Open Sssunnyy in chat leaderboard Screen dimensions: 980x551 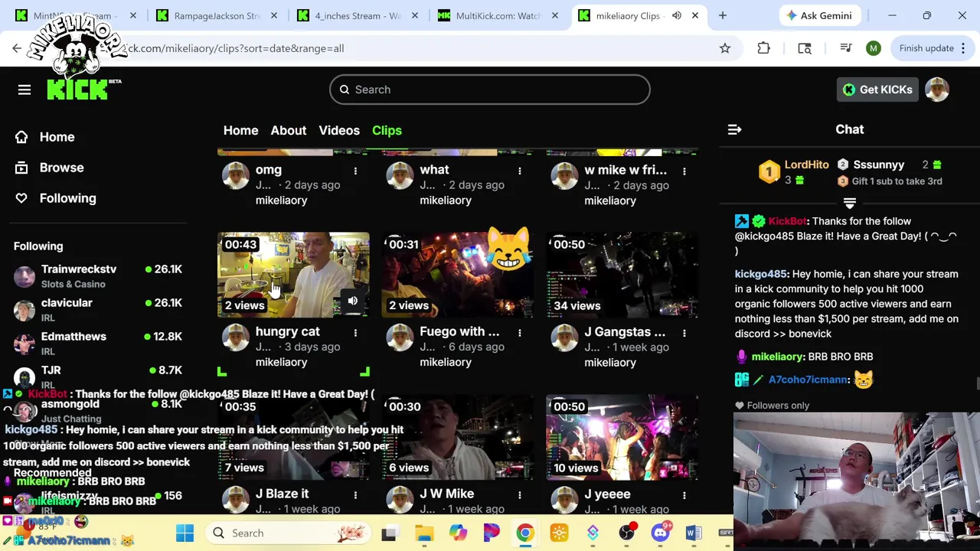[x=878, y=165]
